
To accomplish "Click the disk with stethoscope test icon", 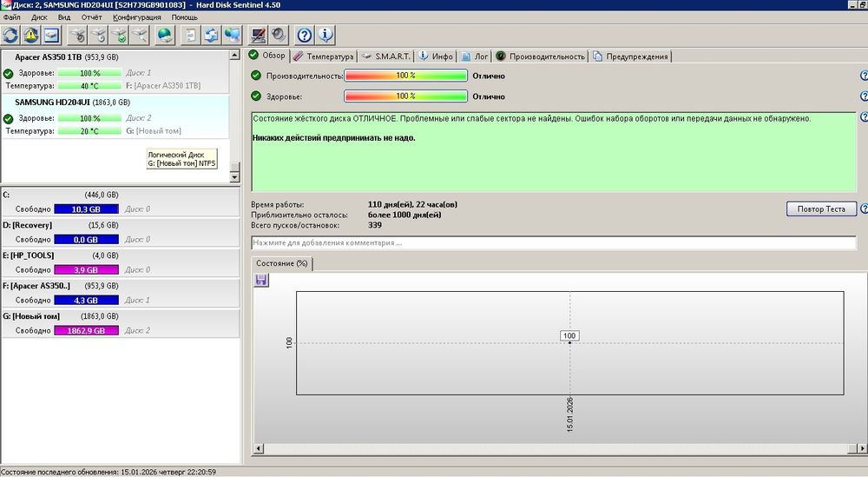I will 78,36.
